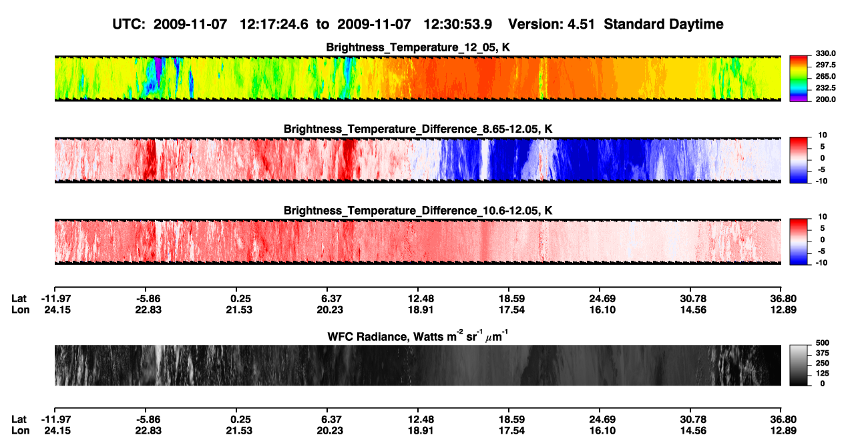Click latitude '-11.97' beneath the WFC Radiance panel

[x=55, y=419]
